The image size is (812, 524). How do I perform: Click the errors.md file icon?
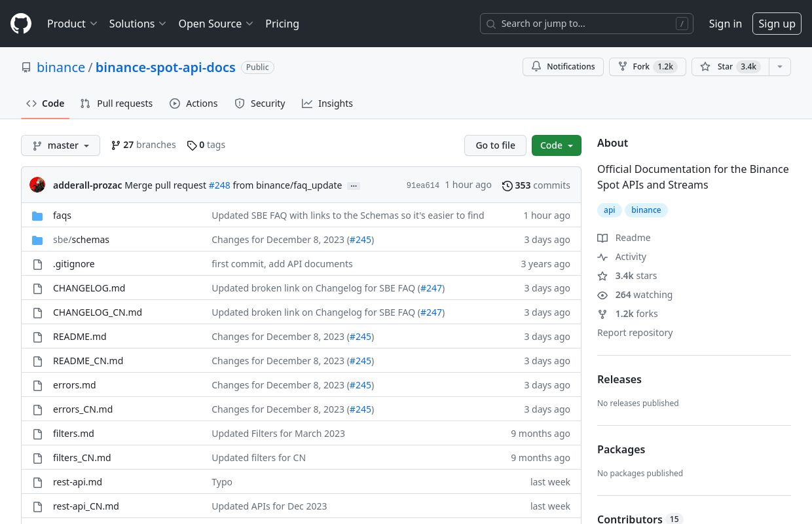pos(37,385)
